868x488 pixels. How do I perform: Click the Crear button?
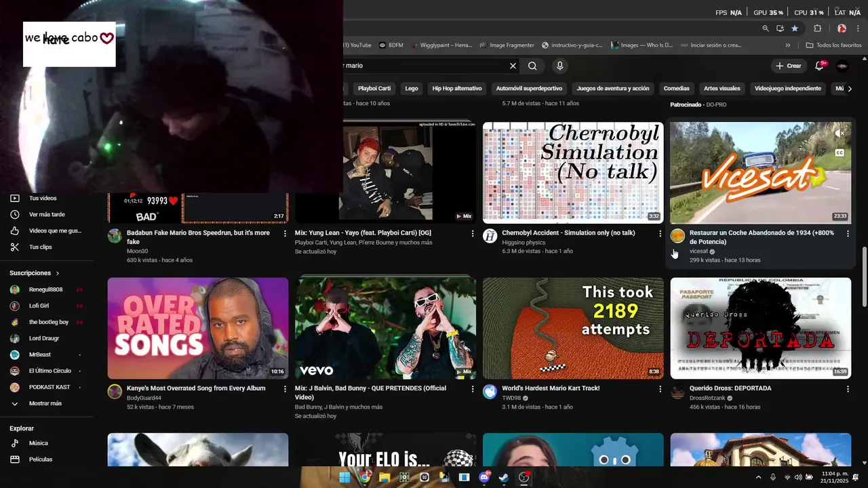coord(788,66)
